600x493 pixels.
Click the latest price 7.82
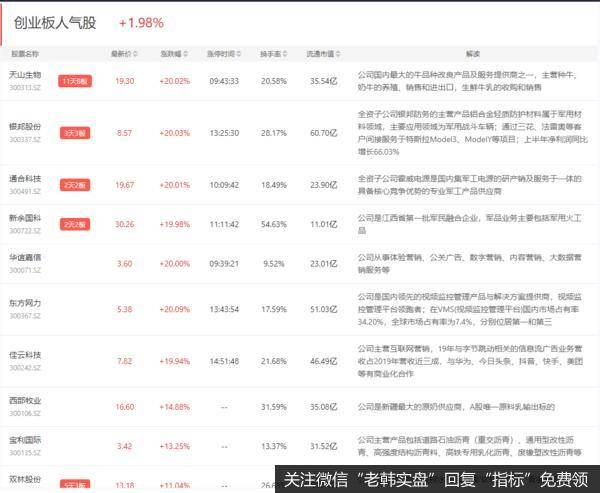125,361
